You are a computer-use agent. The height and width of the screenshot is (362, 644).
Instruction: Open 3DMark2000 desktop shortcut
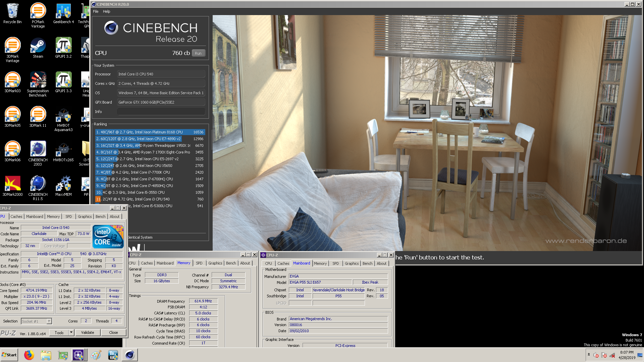(x=12, y=186)
